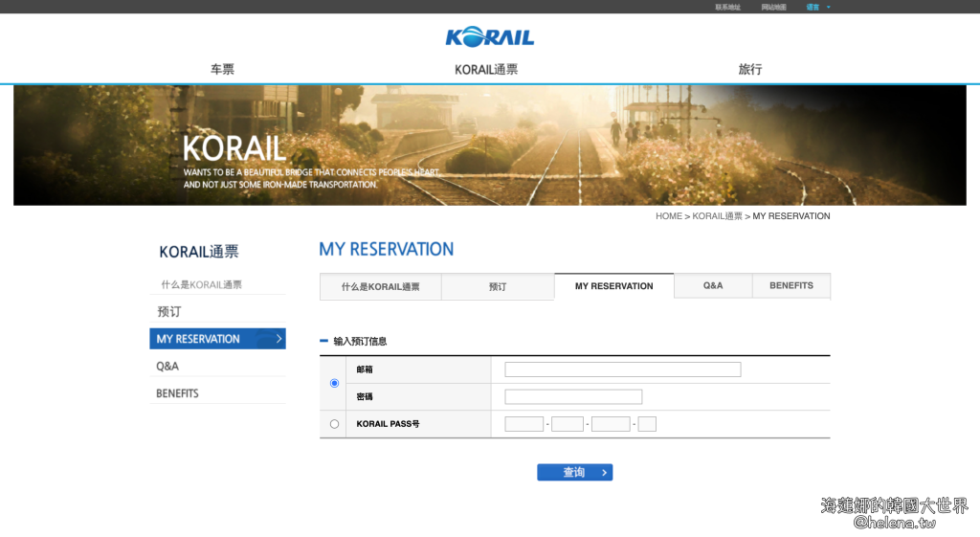
Task: Click the last KORAIL PASS number box
Action: click(x=647, y=424)
